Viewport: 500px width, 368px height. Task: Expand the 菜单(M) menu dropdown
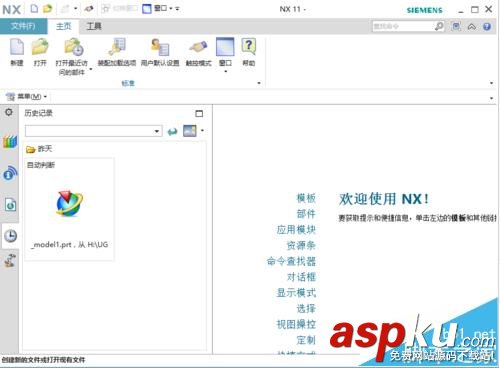pos(27,97)
